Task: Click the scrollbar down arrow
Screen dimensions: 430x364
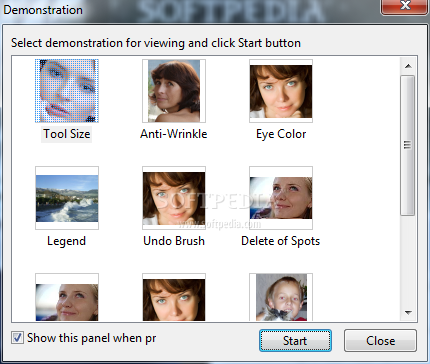Action: [x=408, y=313]
